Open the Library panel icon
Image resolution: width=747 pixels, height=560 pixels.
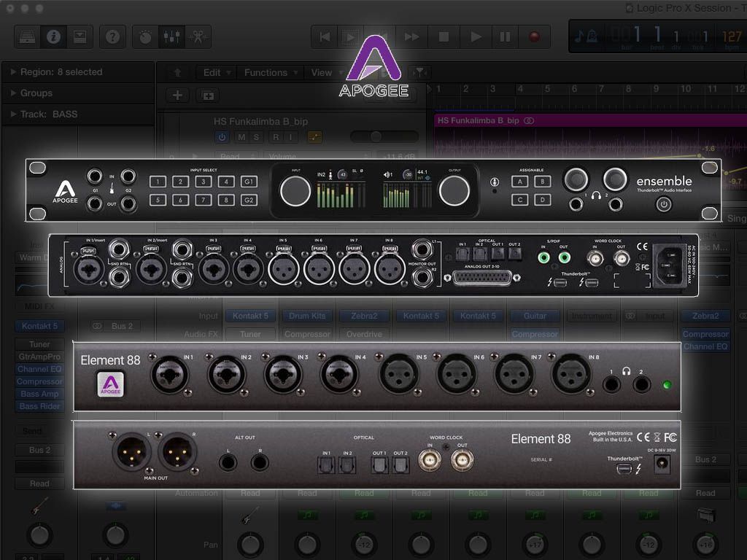tap(27, 36)
